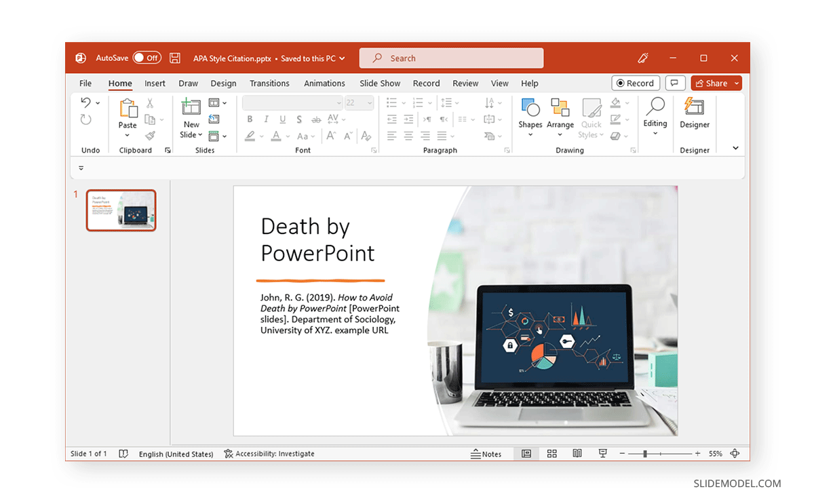Screen dimensions: 814x504
Task: Click Accessibility: Investigate
Action: coord(269,454)
